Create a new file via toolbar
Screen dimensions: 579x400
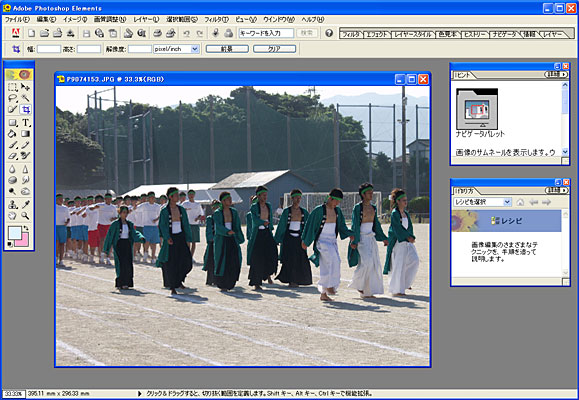tap(31, 33)
